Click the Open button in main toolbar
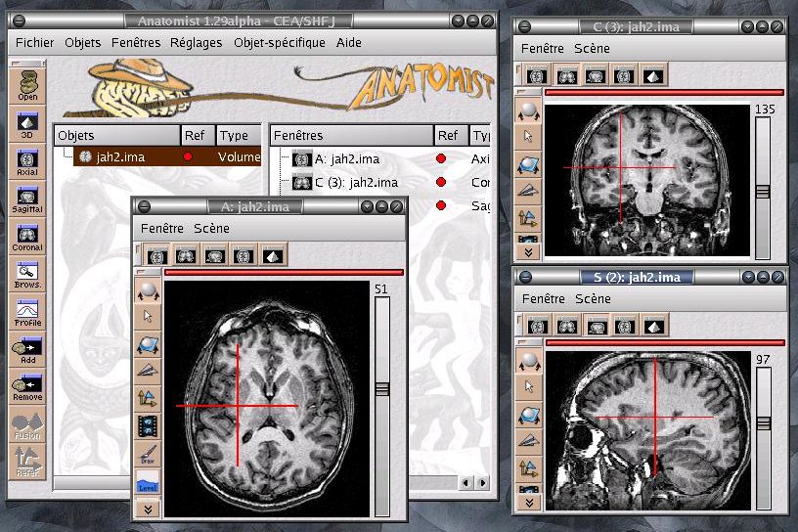 27,86
